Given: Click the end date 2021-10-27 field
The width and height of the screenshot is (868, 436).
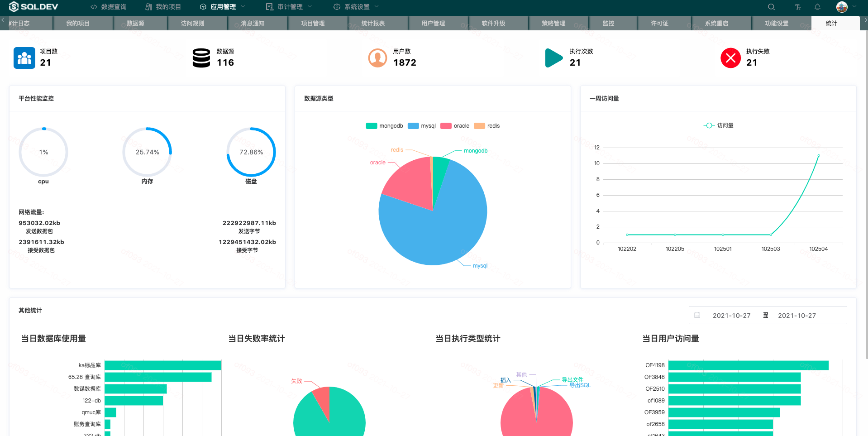Looking at the screenshot, I should (x=796, y=316).
